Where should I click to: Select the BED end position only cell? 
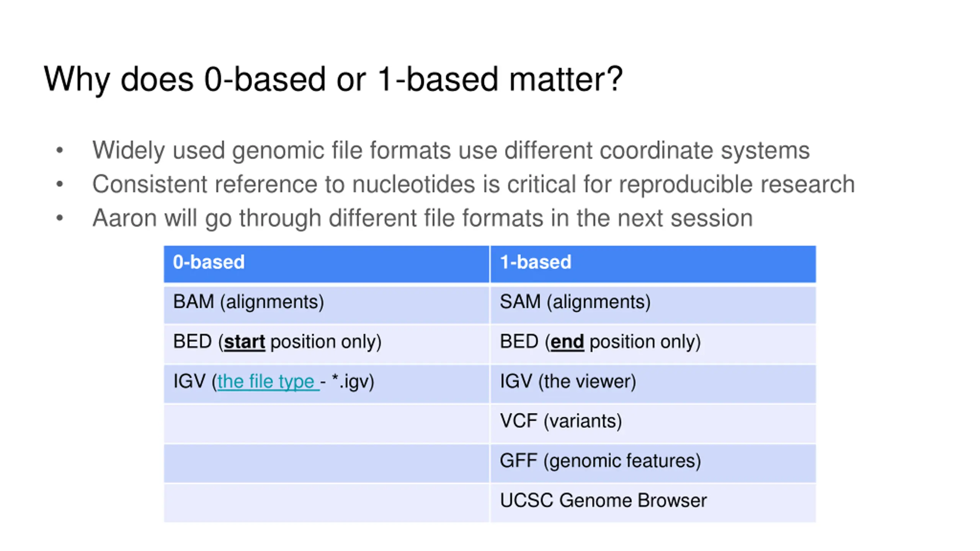653,344
